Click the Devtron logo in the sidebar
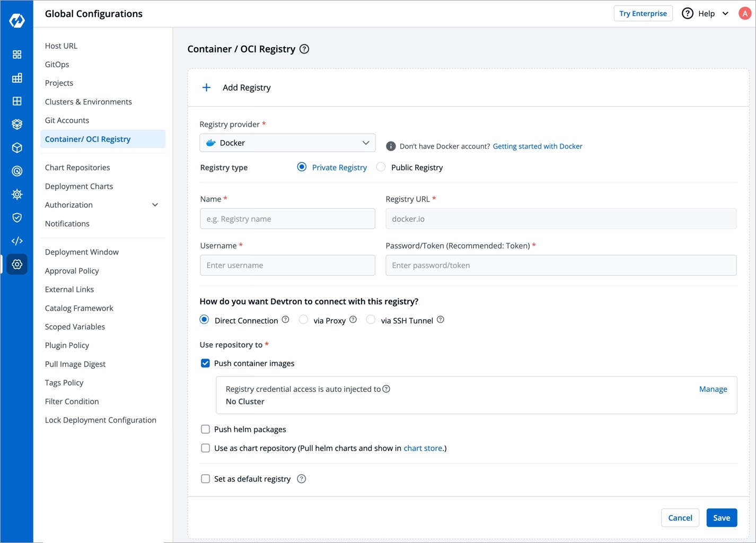Screen dimensions: 756x543 tap(17, 20)
